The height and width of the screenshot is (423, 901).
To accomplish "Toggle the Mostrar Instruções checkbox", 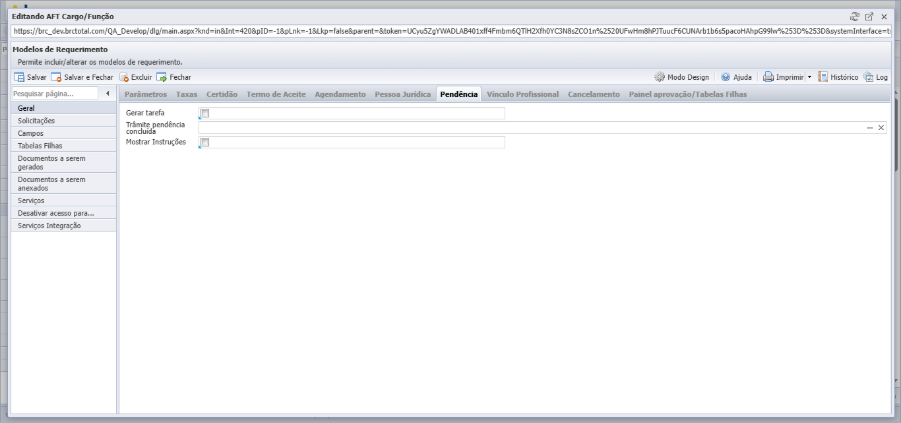I will (205, 143).
